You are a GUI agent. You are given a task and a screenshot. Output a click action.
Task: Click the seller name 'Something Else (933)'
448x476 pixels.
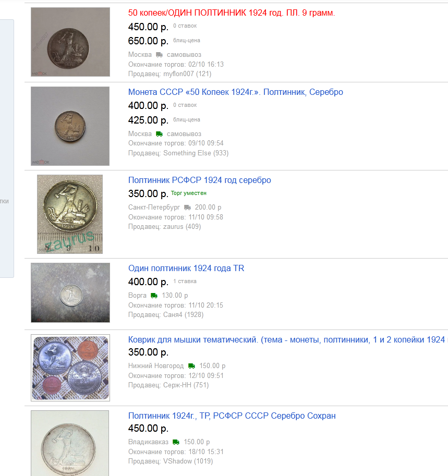[x=196, y=153]
